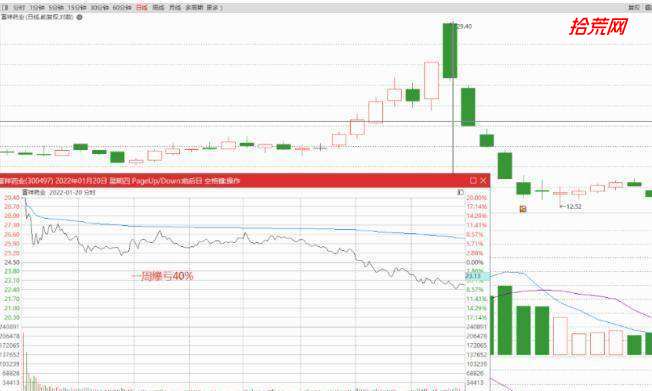This screenshot has height=391, width=652.
Task: Click the 240891 volume axis label on the left
Action: click(10, 327)
